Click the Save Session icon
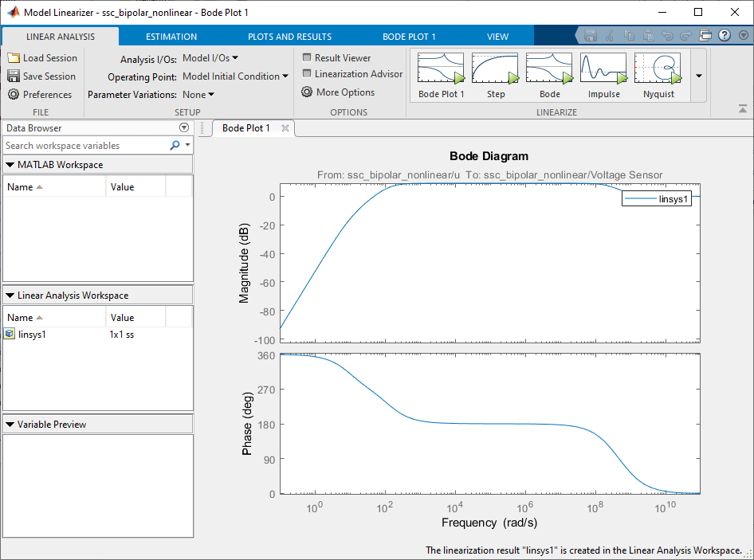 [x=14, y=76]
